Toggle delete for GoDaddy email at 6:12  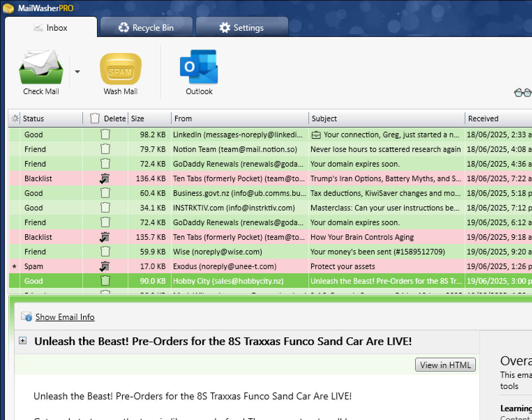point(105,222)
